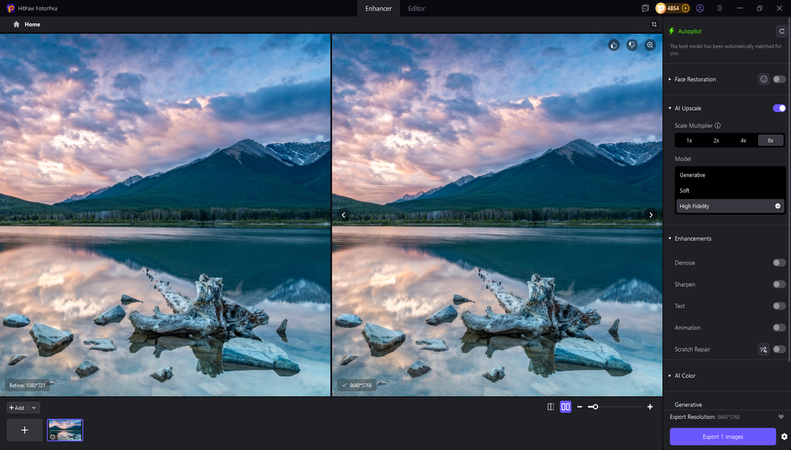Screen dimensions: 791x450
Task: Expand the AI Color section
Action: (x=670, y=375)
